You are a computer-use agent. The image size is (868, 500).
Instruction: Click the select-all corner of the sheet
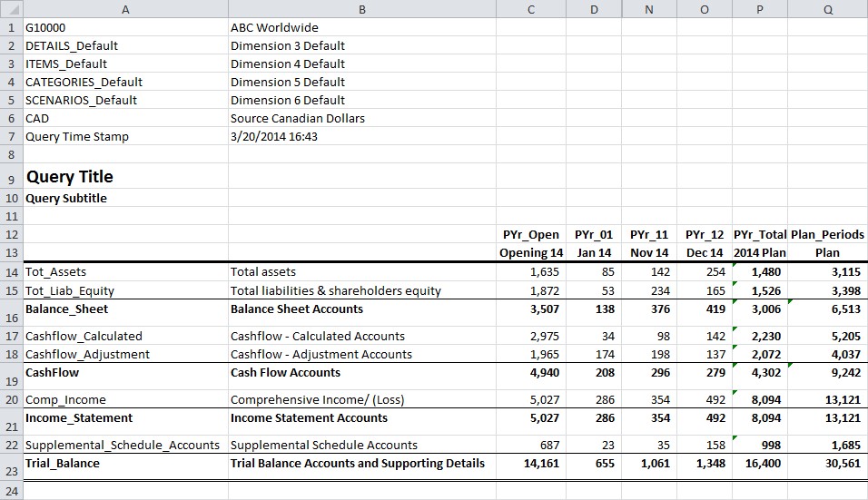point(11,9)
